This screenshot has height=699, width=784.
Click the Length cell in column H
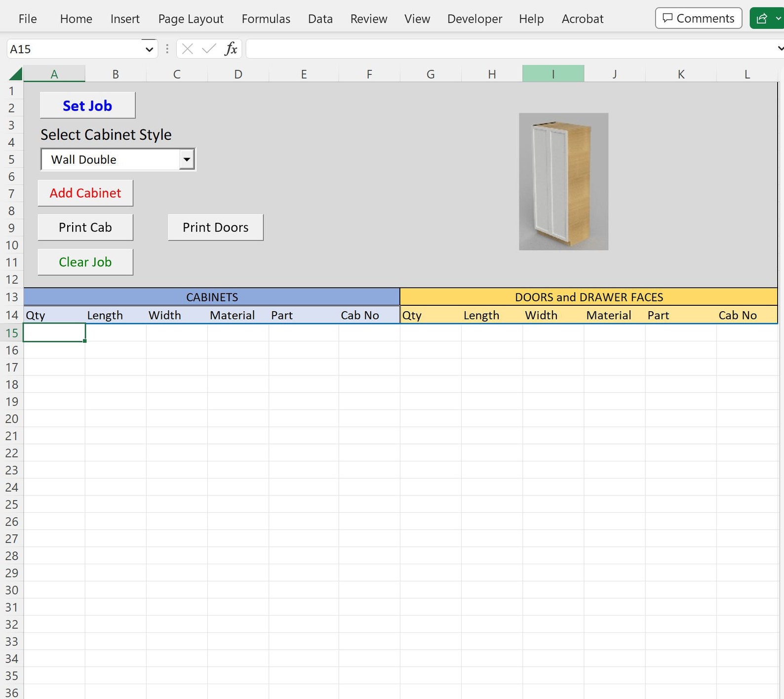click(x=492, y=315)
